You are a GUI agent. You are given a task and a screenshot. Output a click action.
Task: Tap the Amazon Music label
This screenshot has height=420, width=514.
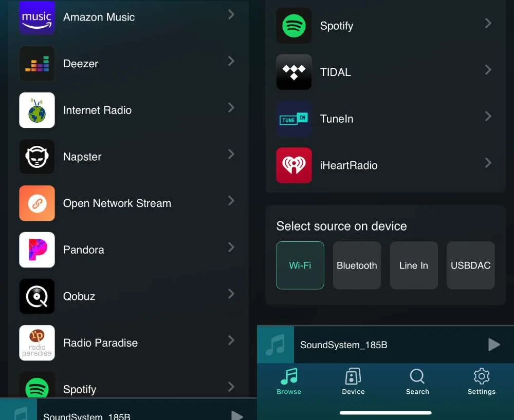[99, 17]
